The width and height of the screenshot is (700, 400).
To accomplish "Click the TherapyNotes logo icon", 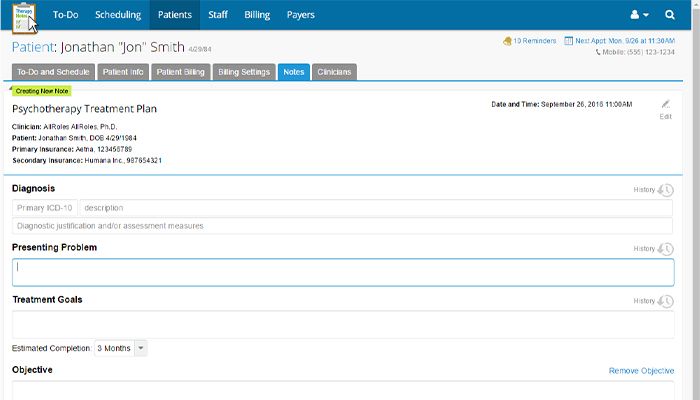I will point(24,17).
